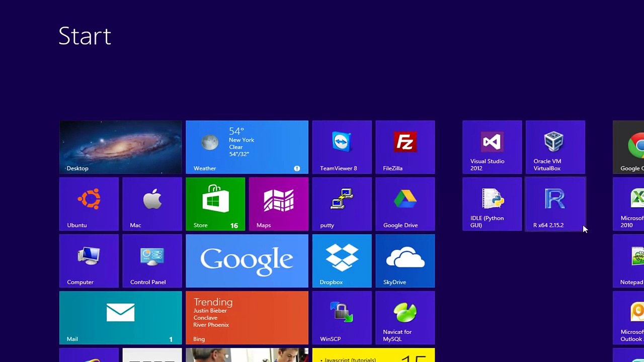Open Google Drive tile
The image size is (644, 362).
pyautogui.click(x=405, y=204)
